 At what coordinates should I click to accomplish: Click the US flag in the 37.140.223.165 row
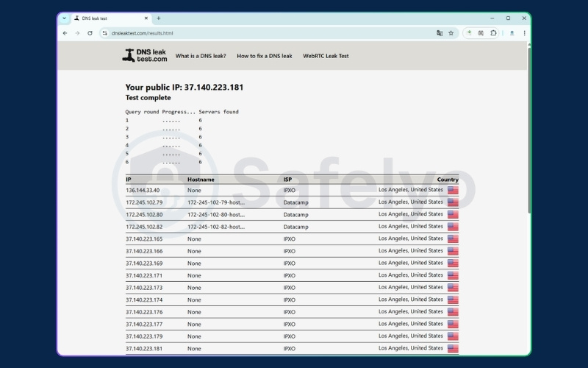(x=453, y=238)
